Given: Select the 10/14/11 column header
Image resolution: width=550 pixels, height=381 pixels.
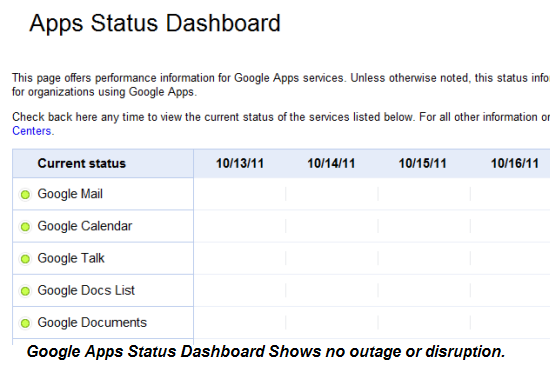Looking at the screenshot, I should (x=331, y=163).
